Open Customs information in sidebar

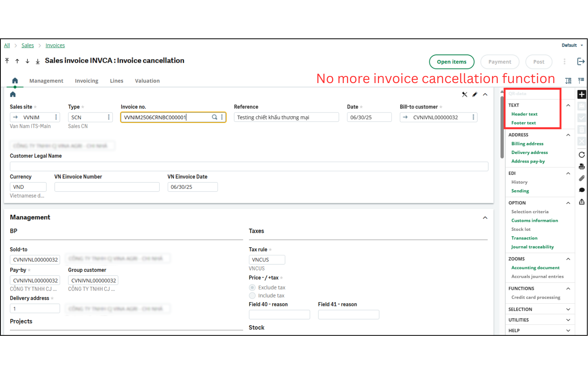[x=535, y=221]
